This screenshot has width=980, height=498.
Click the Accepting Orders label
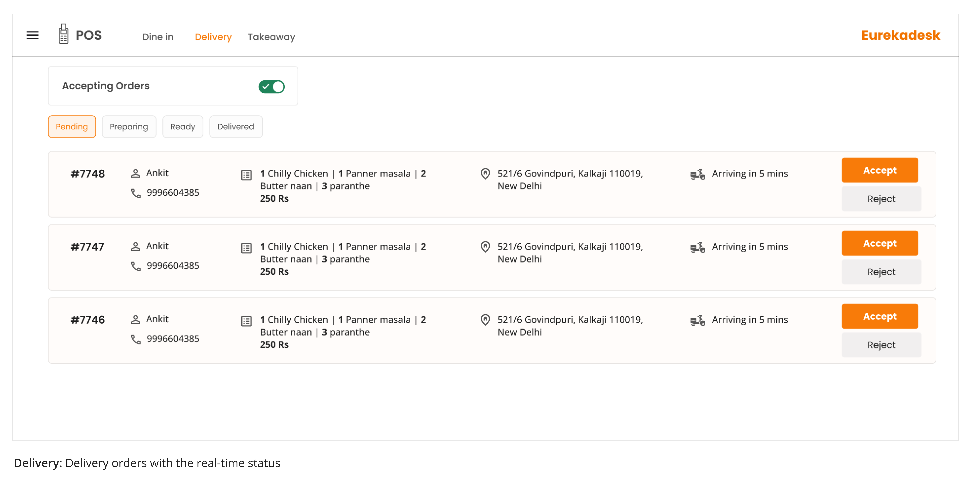[106, 86]
